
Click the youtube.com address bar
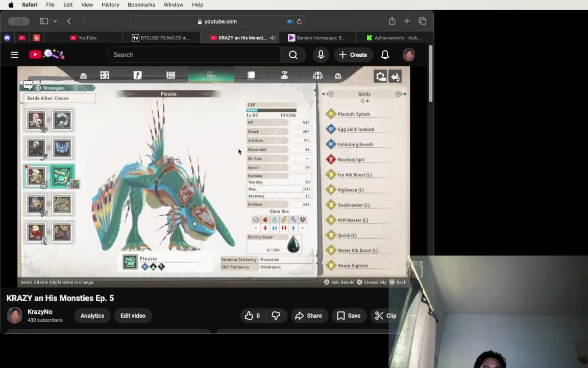217,21
